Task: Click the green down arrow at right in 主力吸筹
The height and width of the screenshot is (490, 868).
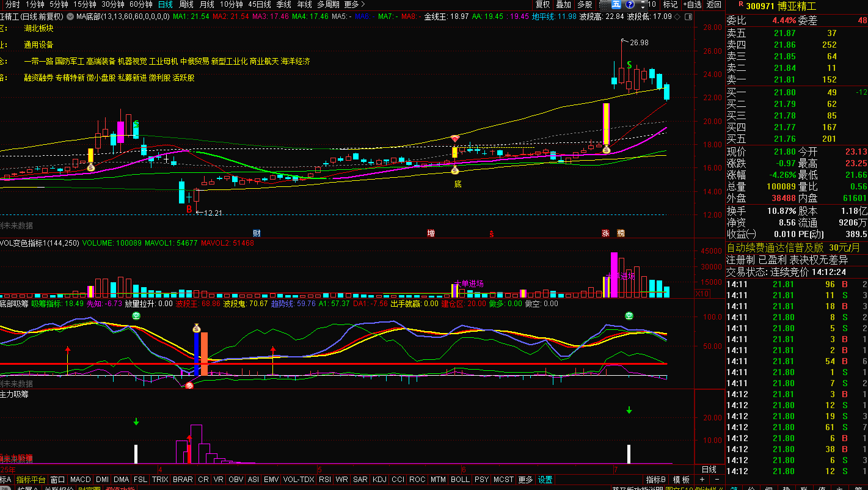Action: [x=629, y=410]
